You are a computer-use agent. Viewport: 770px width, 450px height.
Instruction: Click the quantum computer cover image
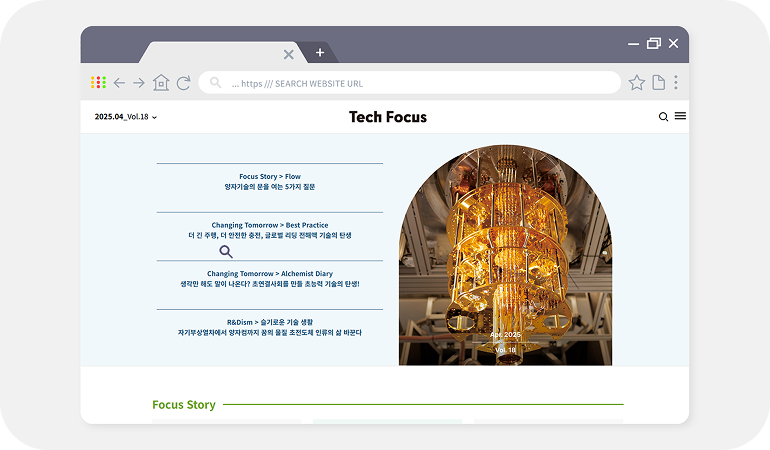point(505,260)
